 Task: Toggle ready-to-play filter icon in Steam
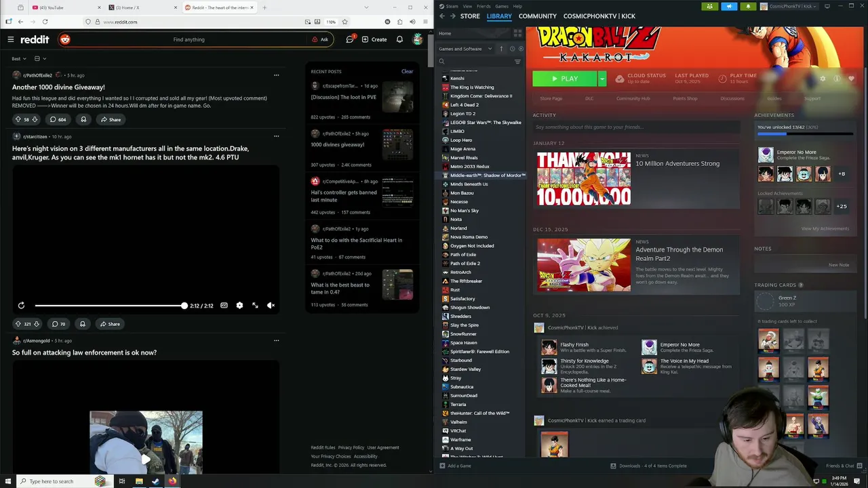click(x=521, y=49)
